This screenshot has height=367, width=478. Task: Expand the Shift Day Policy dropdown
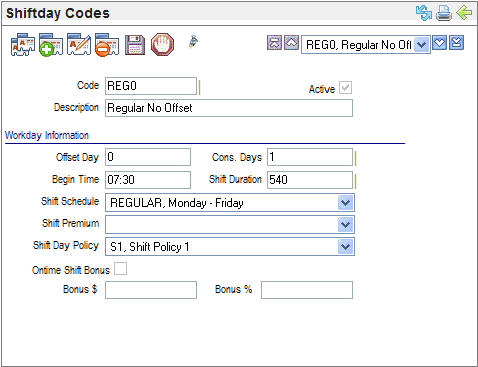(345, 247)
